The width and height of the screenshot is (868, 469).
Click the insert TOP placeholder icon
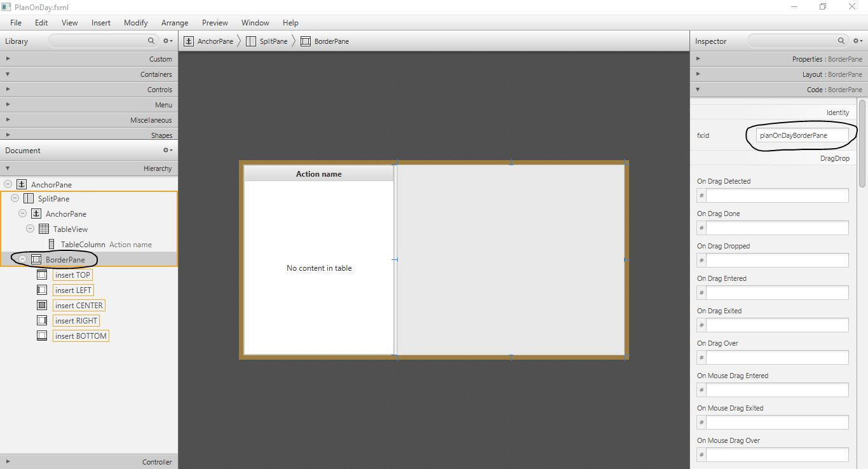[x=42, y=275]
